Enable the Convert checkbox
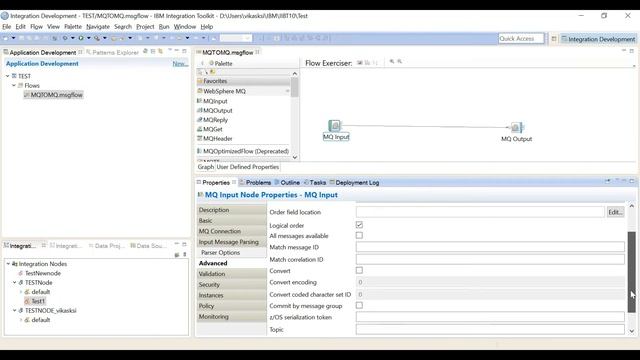Viewport: 640px width, 360px height. (x=359, y=270)
